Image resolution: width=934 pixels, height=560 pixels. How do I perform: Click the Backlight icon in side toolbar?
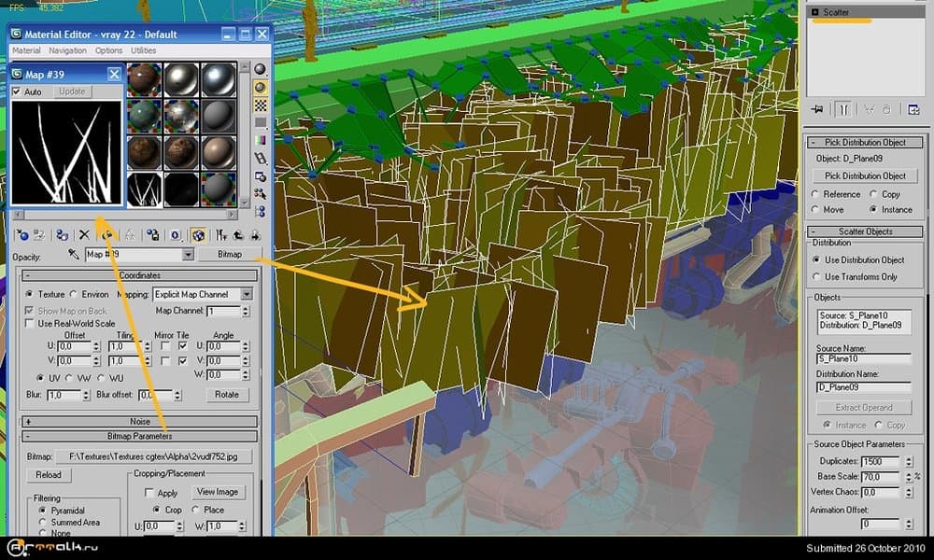point(261,87)
